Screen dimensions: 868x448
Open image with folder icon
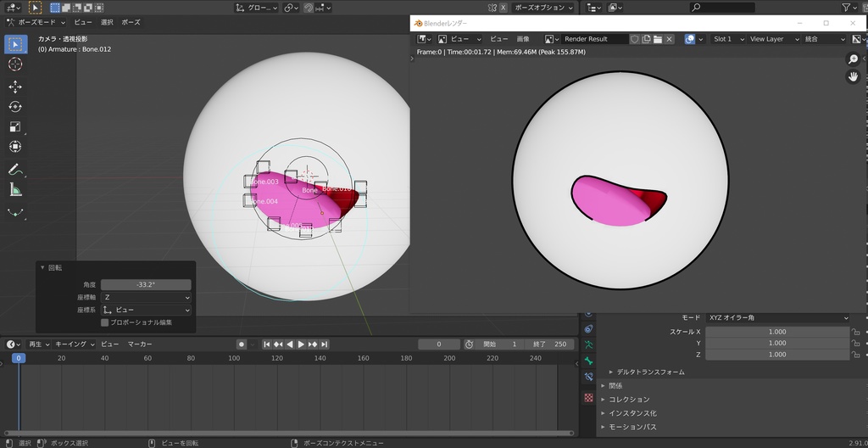658,39
